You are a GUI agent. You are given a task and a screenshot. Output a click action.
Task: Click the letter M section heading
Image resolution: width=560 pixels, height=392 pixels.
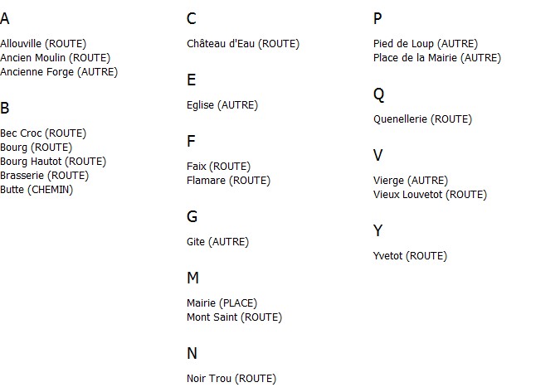(192, 278)
